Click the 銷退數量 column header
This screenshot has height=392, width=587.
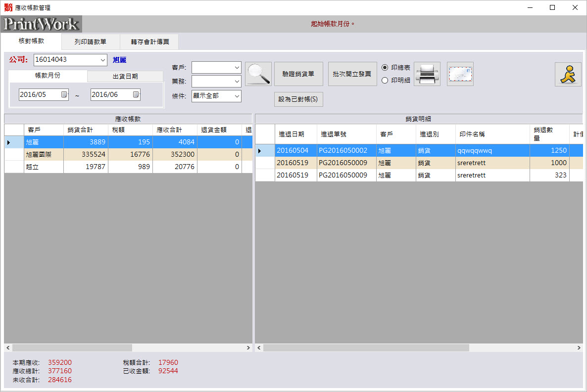549,134
